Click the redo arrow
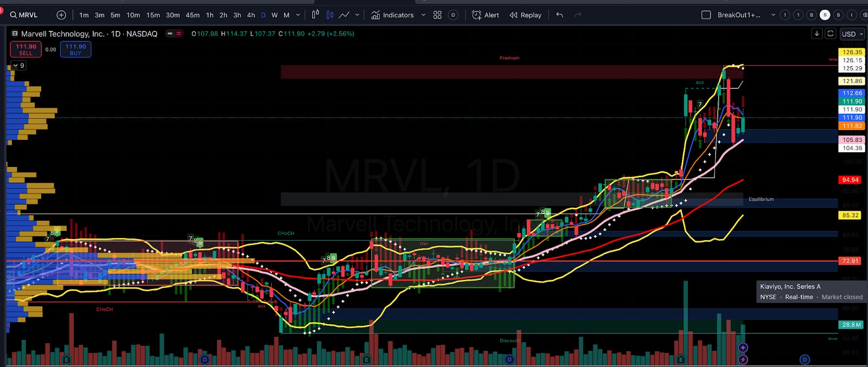Screen dimensions: 868x367 (578, 15)
